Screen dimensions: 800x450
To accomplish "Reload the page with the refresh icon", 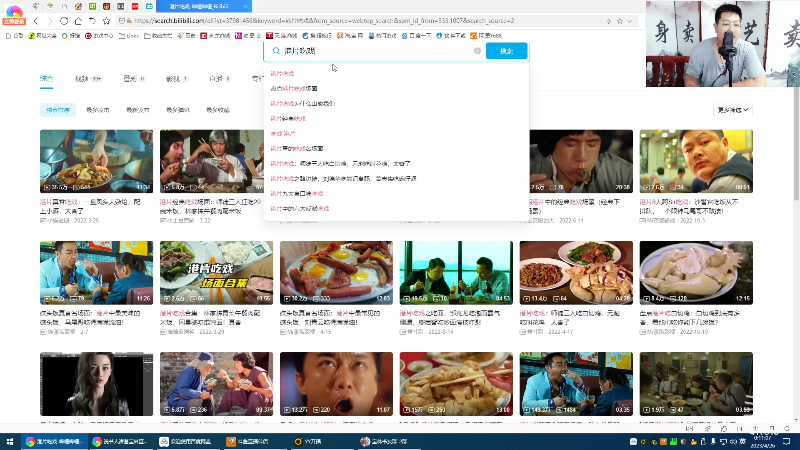I will pyautogui.click(x=64, y=21).
